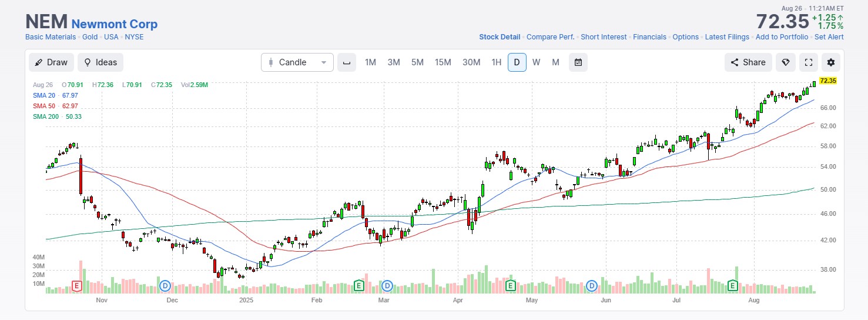The image size is (868, 320).
Task: Click the dividend D marker before December
Action: coord(165,286)
